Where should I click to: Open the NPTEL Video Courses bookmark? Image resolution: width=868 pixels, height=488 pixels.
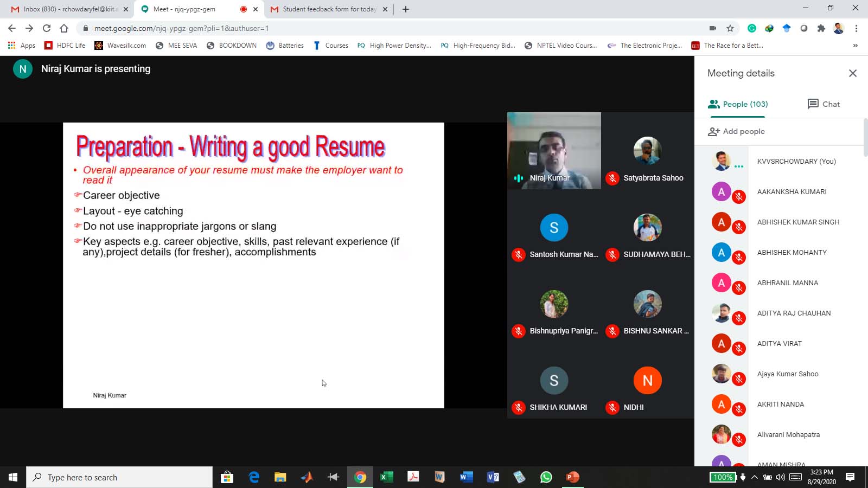point(560,46)
